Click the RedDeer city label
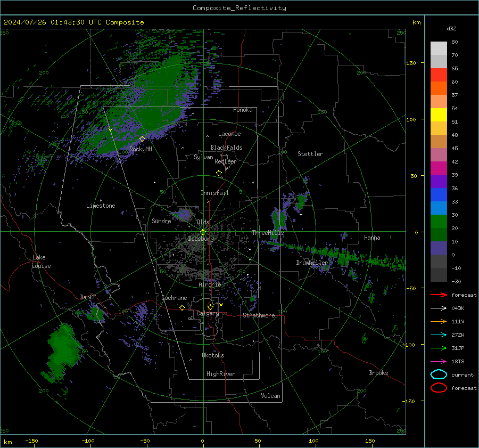This screenshot has width=479, height=448. point(226,161)
